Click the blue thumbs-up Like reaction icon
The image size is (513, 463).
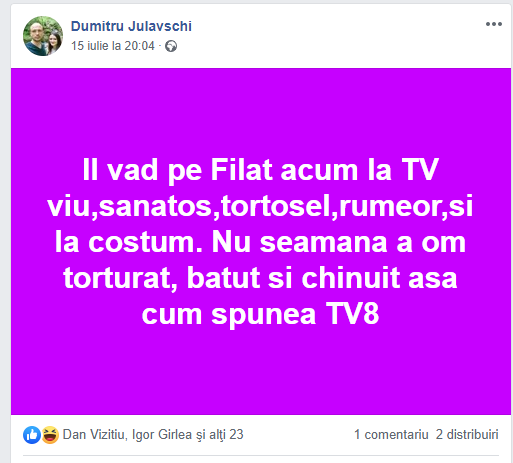tap(32, 435)
